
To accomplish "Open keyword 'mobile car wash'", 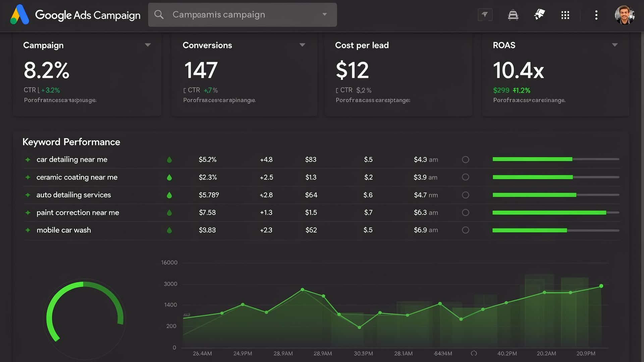I will (x=64, y=230).
